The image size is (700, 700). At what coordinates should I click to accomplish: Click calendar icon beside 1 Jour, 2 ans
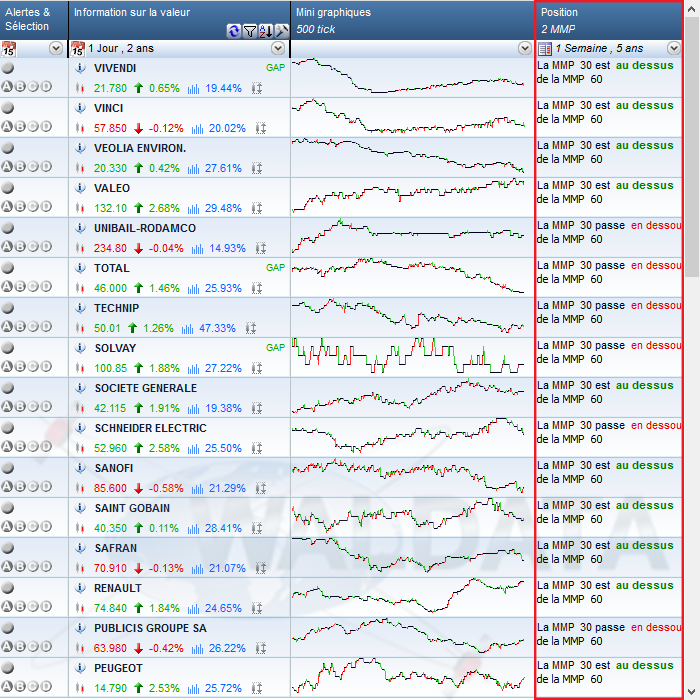[x=78, y=48]
